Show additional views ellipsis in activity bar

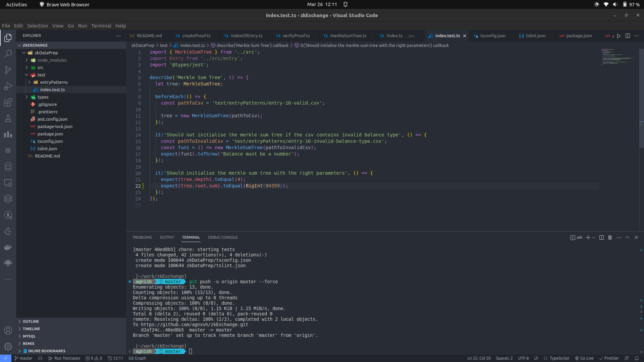(8, 279)
